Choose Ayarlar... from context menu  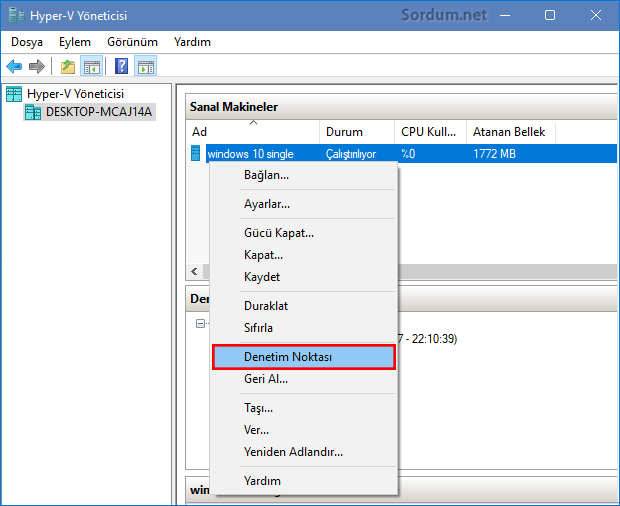(x=304, y=204)
